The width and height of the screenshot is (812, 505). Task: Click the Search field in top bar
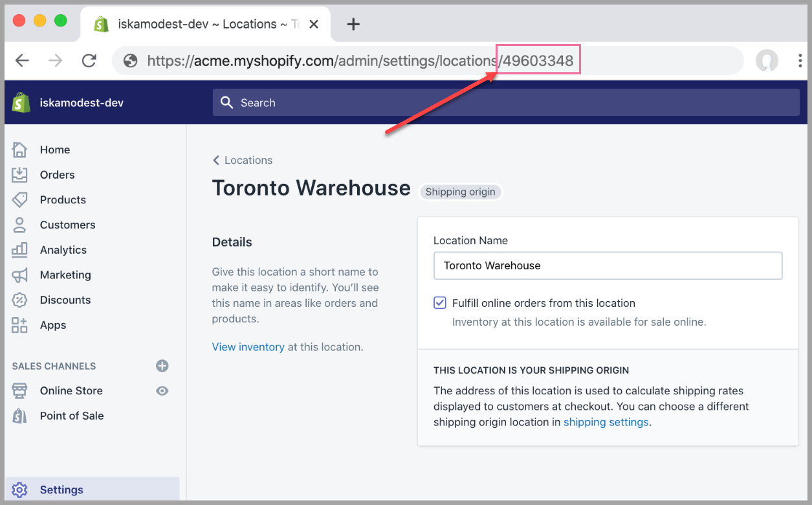(506, 102)
